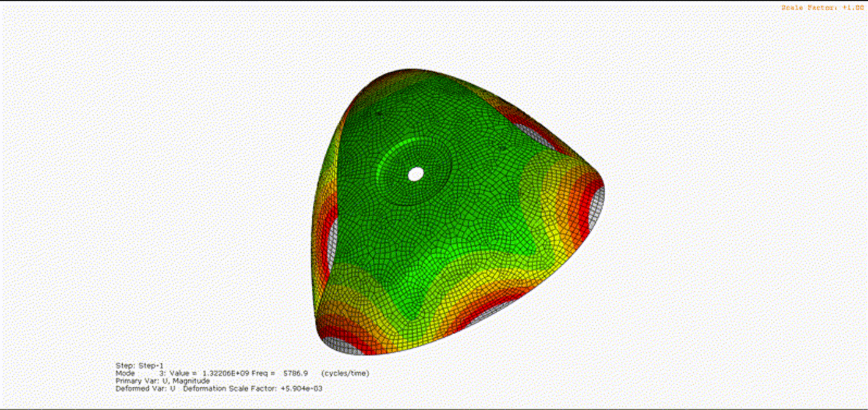
Task: Select the 'Primary Var: U, Magnitude' line
Action: pos(163,381)
